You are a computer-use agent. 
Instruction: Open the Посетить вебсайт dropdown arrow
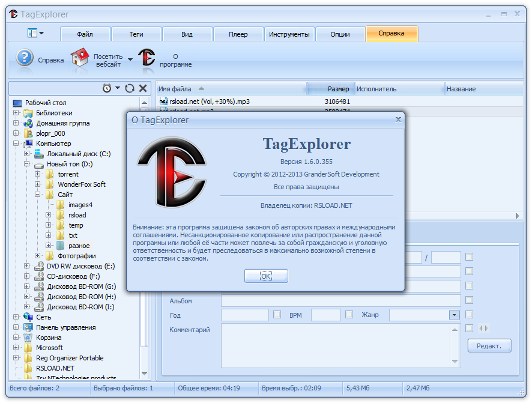coord(130,59)
